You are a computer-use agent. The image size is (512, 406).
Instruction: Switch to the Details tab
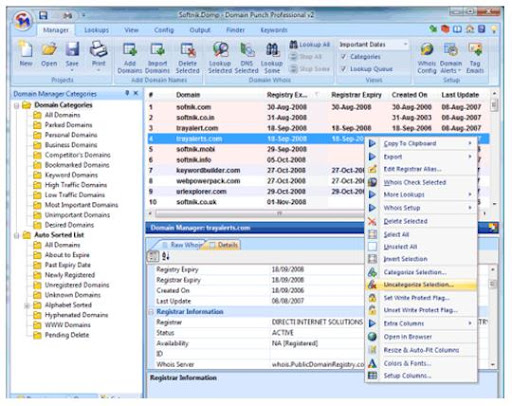224,245
